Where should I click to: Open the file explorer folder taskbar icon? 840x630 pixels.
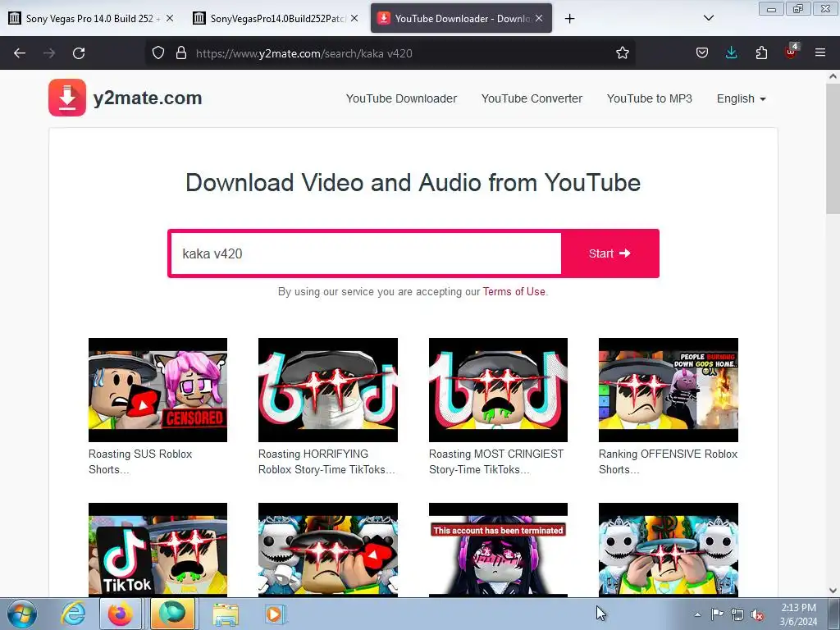pos(226,614)
